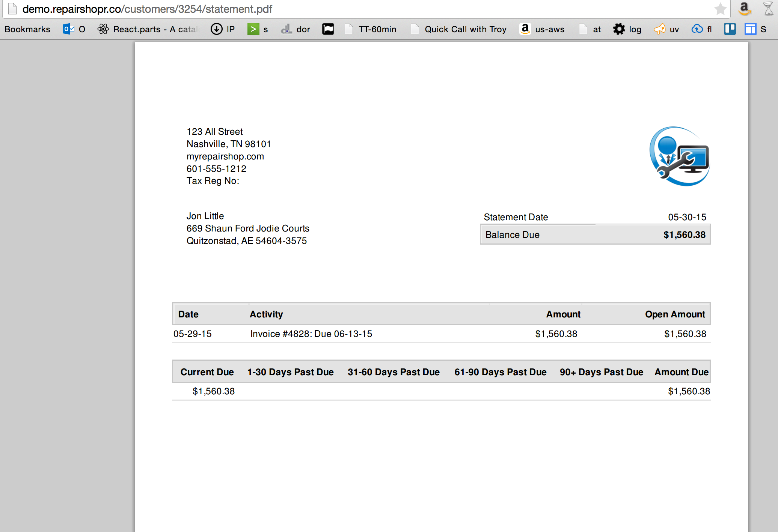Open the Trello bookmark icon
Image resolution: width=778 pixels, height=532 pixels.
tap(730, 29)
